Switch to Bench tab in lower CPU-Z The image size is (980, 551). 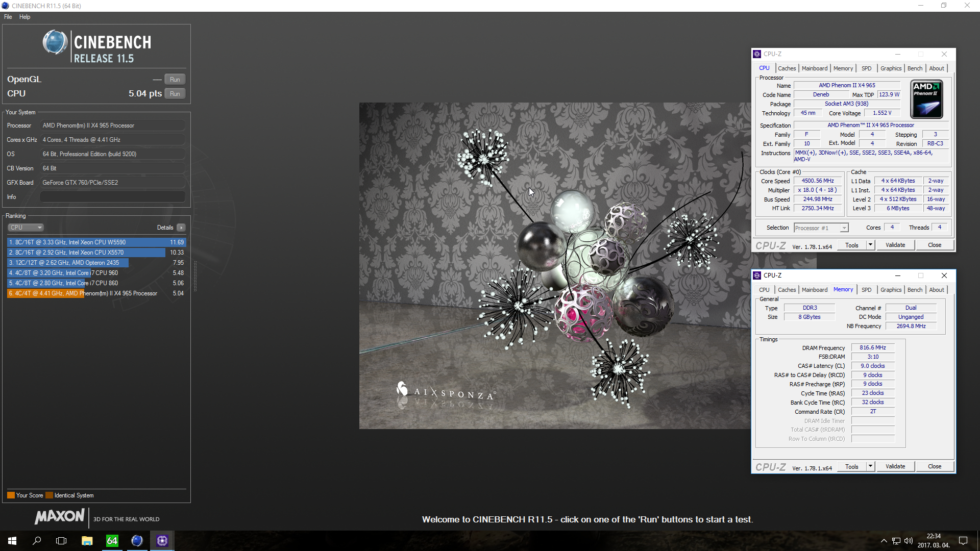coord(915,290)
